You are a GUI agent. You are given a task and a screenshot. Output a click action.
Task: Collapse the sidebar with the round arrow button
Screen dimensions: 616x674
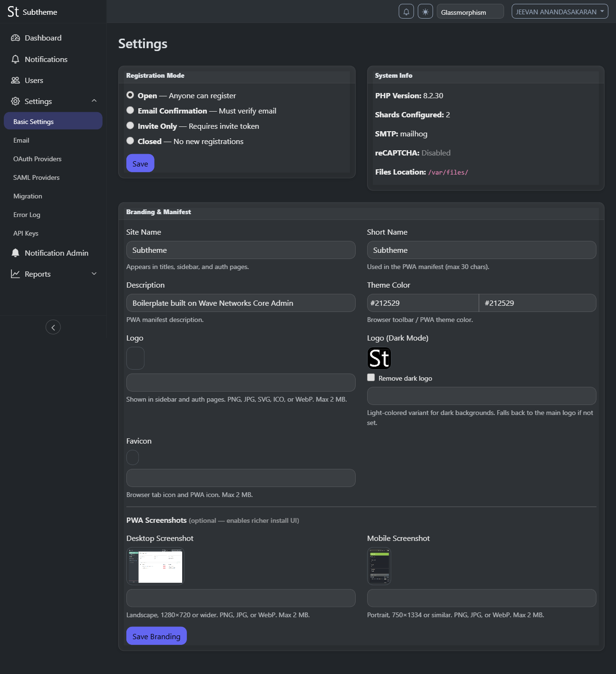53,327
